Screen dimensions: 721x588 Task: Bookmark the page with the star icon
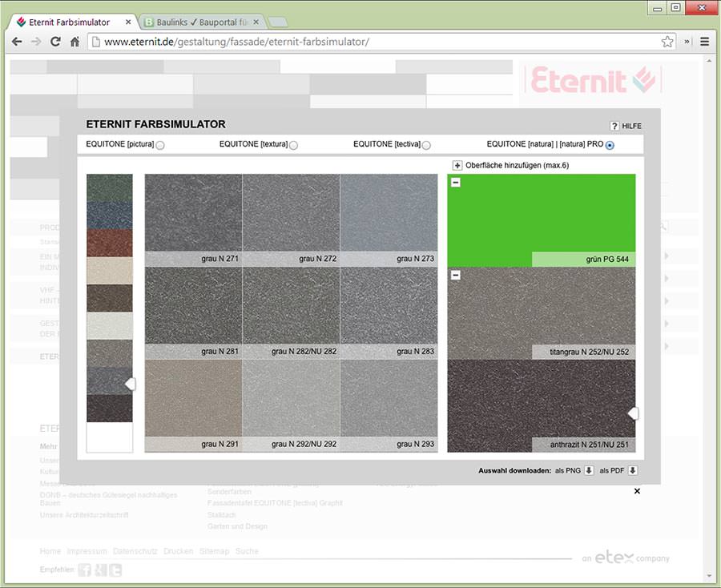click(x=667, y=42)
